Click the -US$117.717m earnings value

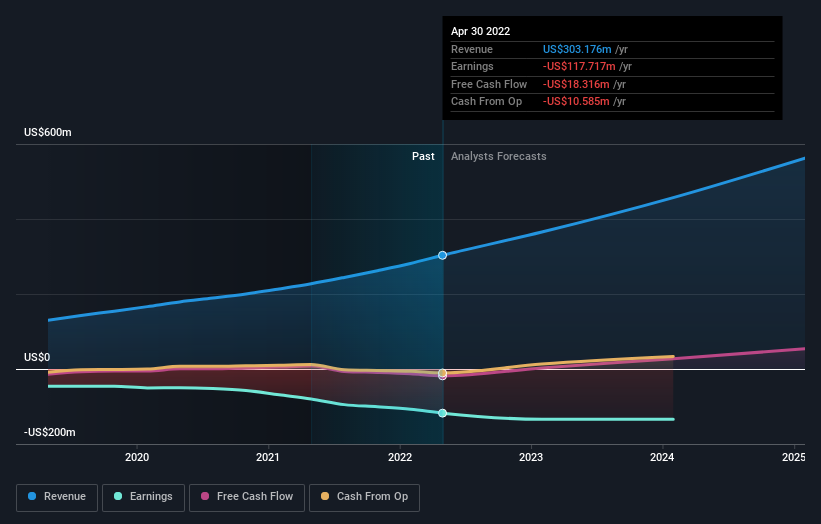click(579, 66)
